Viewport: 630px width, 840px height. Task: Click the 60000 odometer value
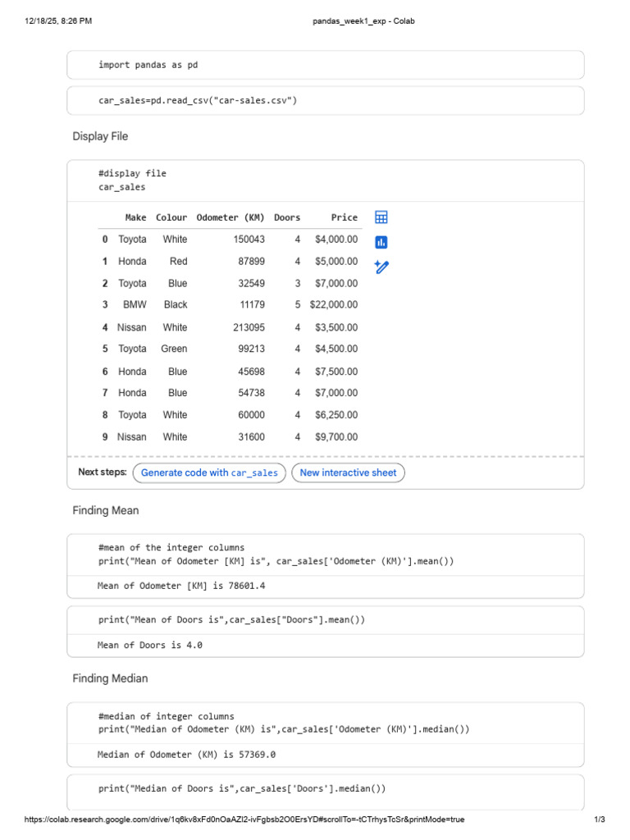click(x=251, y=414)
